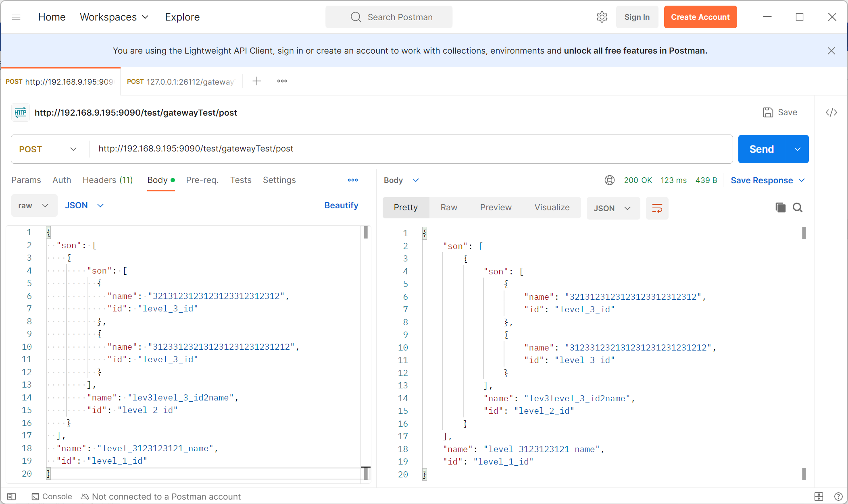Click the hamburger menu icon
848x504 pixels.
point(16,17)
